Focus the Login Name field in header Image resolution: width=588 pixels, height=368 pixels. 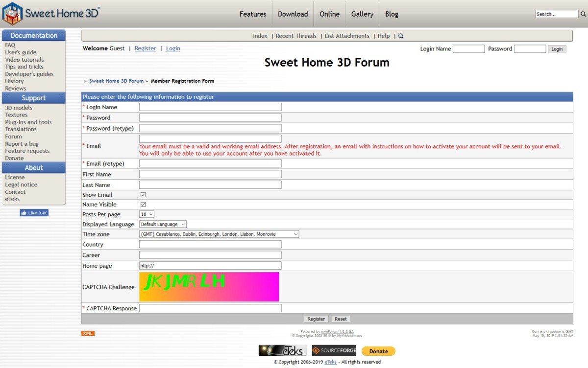(x=468, y=49)
